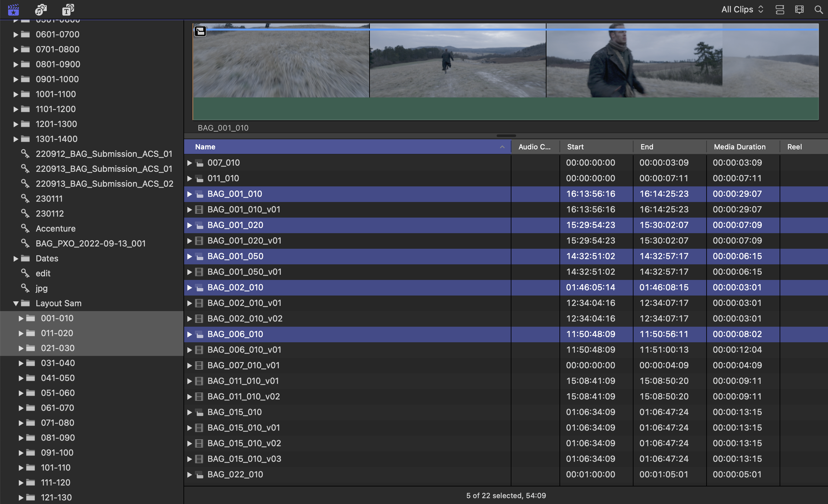Click the browser search magnifier icon

click(x=819, y=9)
